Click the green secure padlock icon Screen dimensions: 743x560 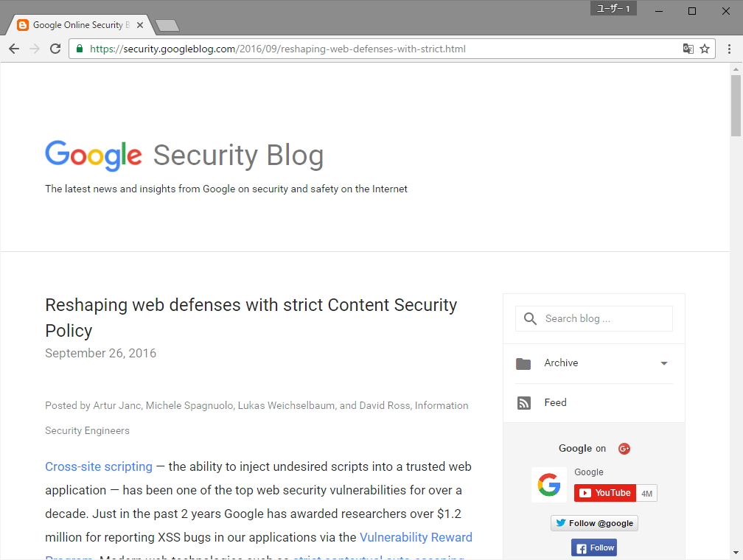click(80, 49)
